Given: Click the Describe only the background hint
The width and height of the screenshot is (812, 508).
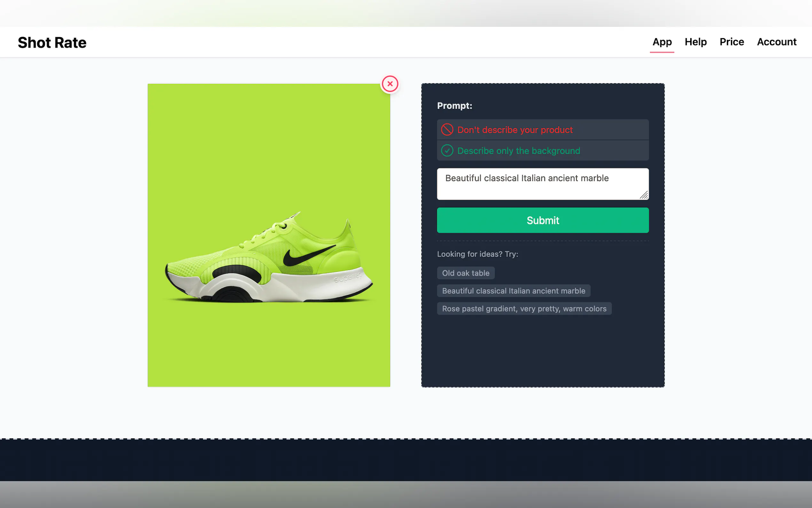Looking at the screenshot, I should pyautogui.click(x=518, y=151).
